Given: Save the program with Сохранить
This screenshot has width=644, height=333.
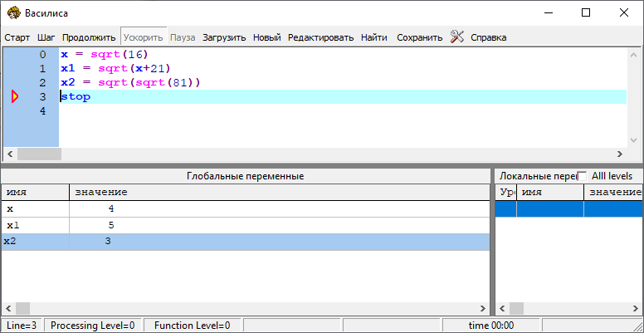Looking at the screenshot, I should (419, 37).
